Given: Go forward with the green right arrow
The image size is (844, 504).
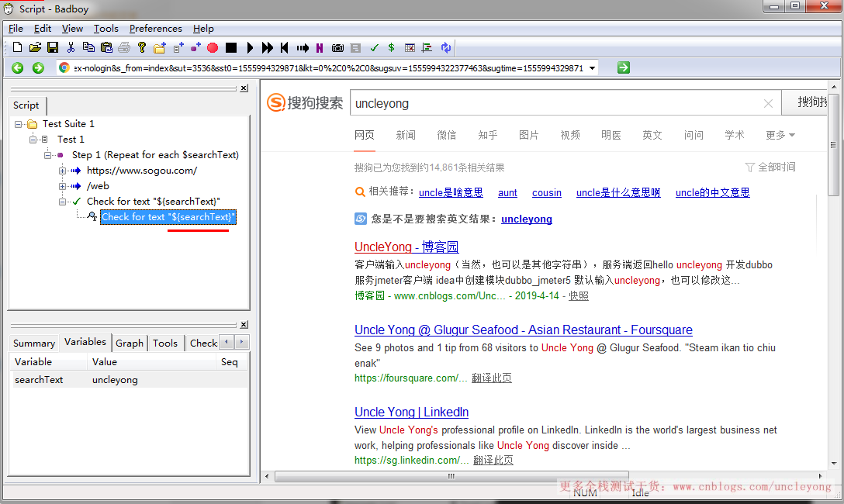Looking at the screenshot, I should coord(38,67).
